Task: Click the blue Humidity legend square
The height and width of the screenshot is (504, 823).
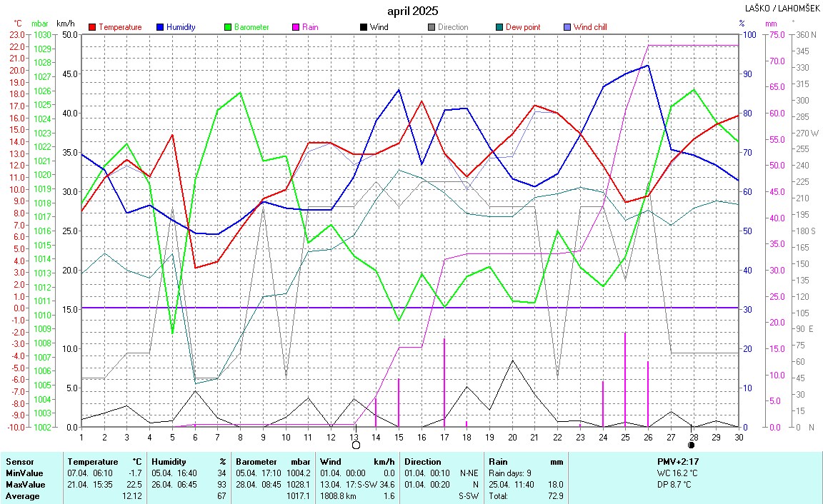Action: tap(160, 27)
